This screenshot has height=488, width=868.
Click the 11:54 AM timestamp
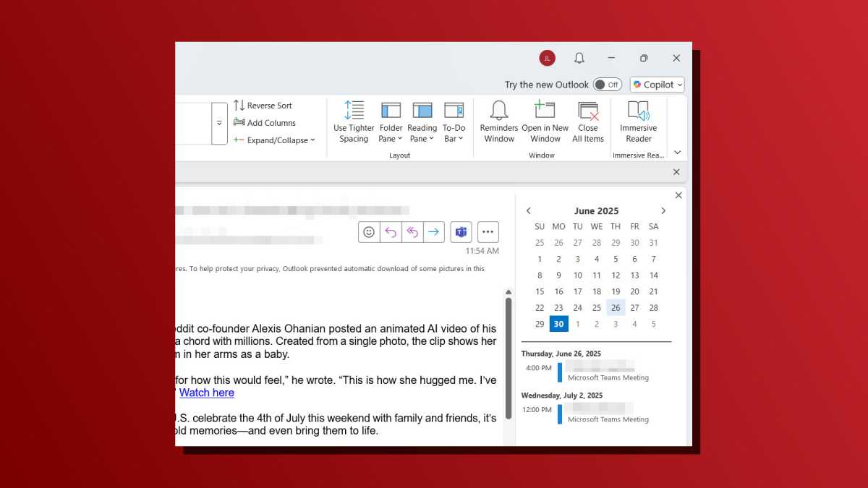coord(482,251)
